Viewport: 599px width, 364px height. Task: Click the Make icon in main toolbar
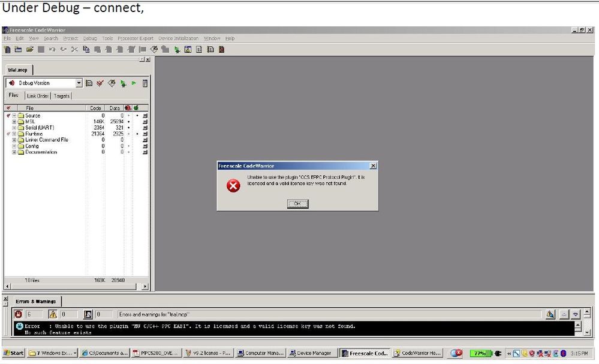(x=154, y=49)
